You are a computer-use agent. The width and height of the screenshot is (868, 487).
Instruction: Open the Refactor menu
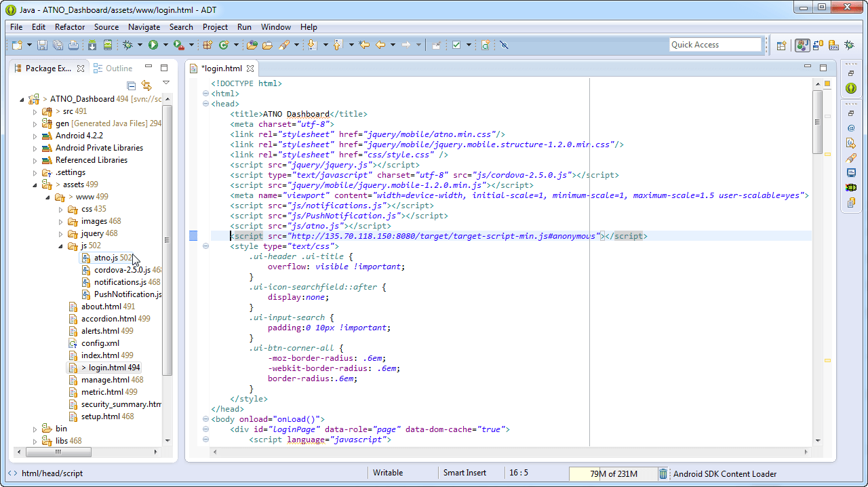(x=70, y=27)
